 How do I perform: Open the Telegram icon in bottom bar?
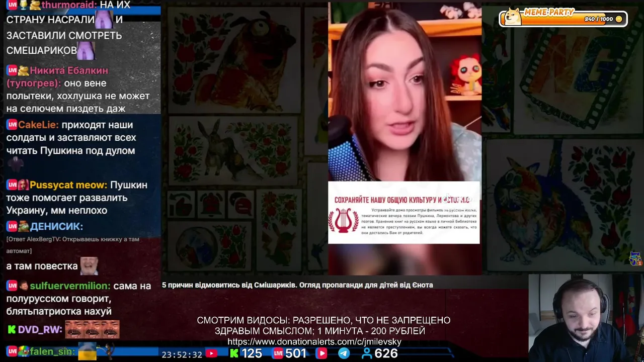point(344,353)
